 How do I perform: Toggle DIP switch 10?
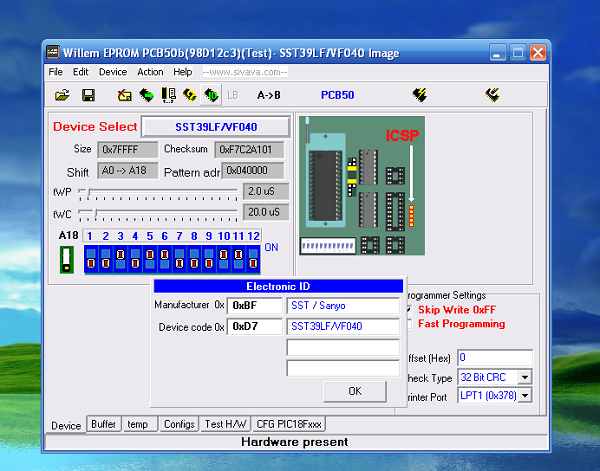[x=224, y=259]
